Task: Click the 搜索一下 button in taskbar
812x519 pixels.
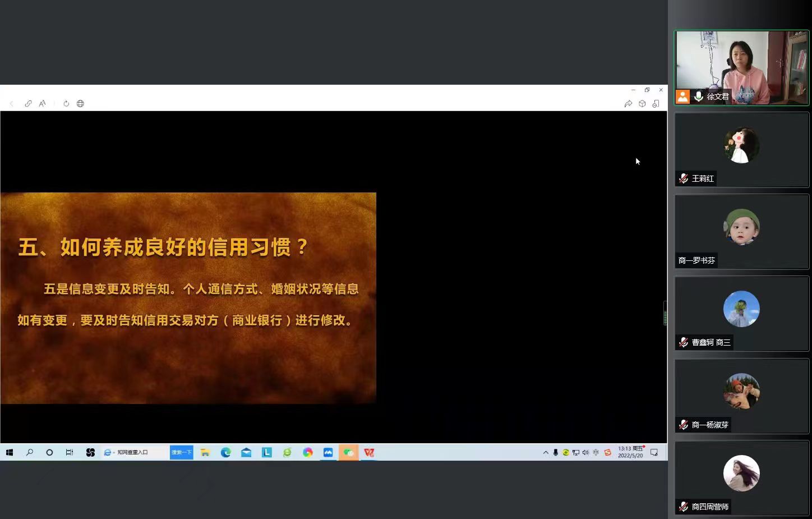Action: click(181, 452)
